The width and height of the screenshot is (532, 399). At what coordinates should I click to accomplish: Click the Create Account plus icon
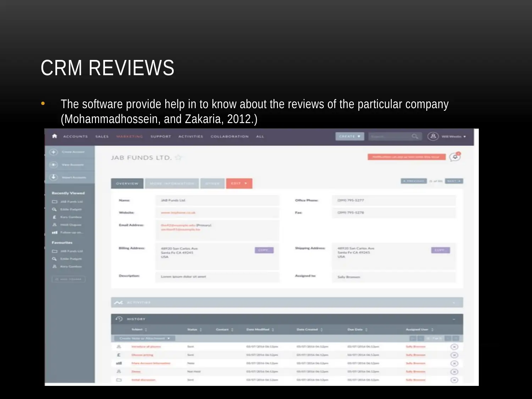(53, 152)
